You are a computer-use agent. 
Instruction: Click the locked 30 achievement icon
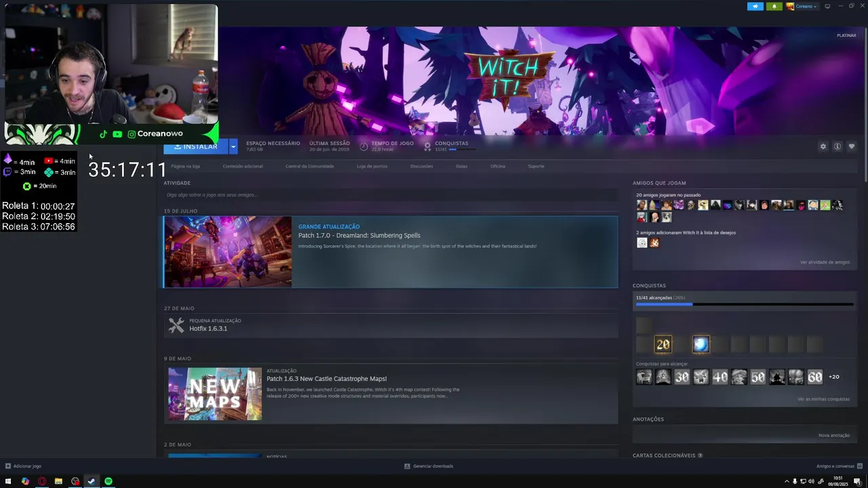(682, 377)
